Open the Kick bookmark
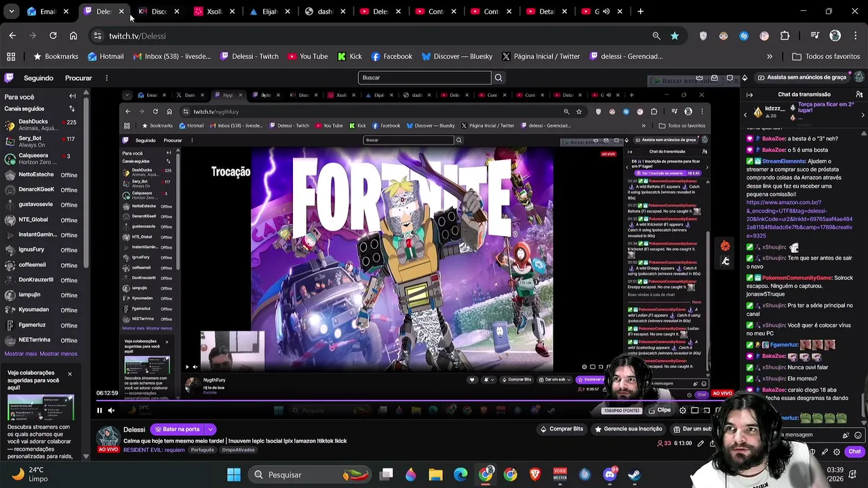The image size is (868, 488). click(x=350, y=56)
